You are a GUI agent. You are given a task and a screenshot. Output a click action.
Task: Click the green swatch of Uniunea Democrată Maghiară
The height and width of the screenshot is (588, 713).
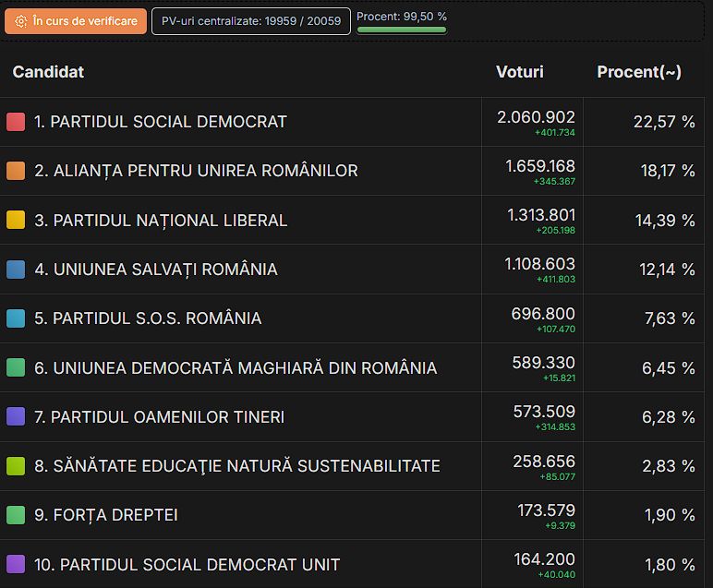pos(16,367)
